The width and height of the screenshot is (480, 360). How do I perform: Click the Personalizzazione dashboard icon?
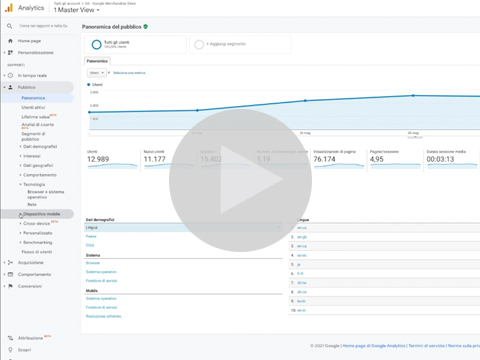coord(10,53)
